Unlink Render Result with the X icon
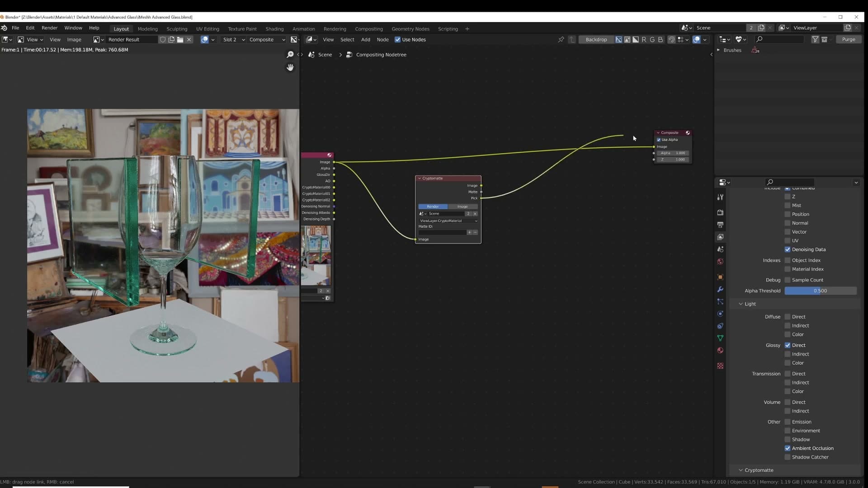The width and height of the screenshot is (868, 488). (189, 40)
